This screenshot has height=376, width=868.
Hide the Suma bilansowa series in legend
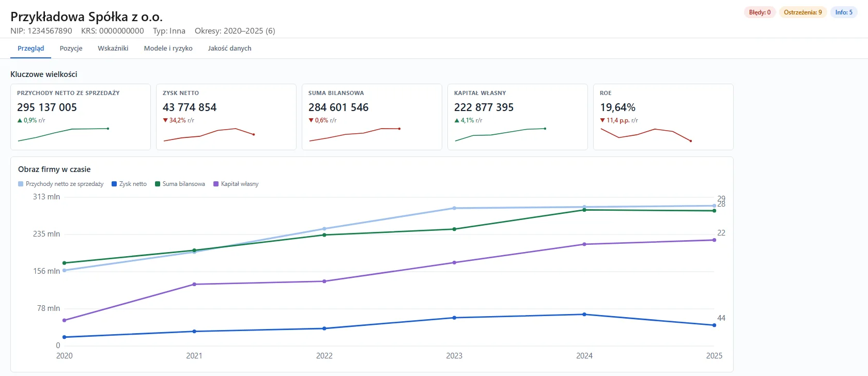pos(180,184)
